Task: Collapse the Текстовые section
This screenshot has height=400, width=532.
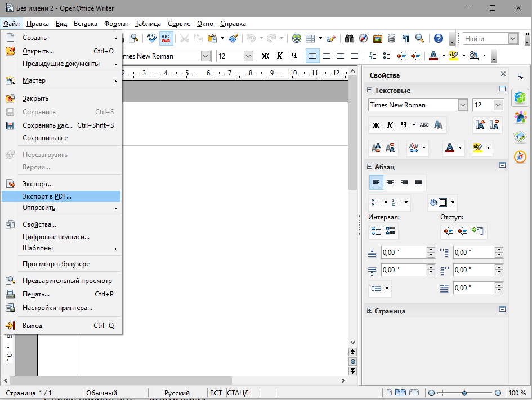Action: click(369, 90)
